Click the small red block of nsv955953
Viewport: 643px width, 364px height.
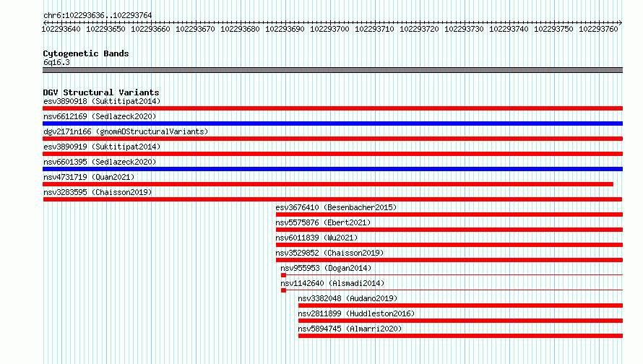[283, 275]
